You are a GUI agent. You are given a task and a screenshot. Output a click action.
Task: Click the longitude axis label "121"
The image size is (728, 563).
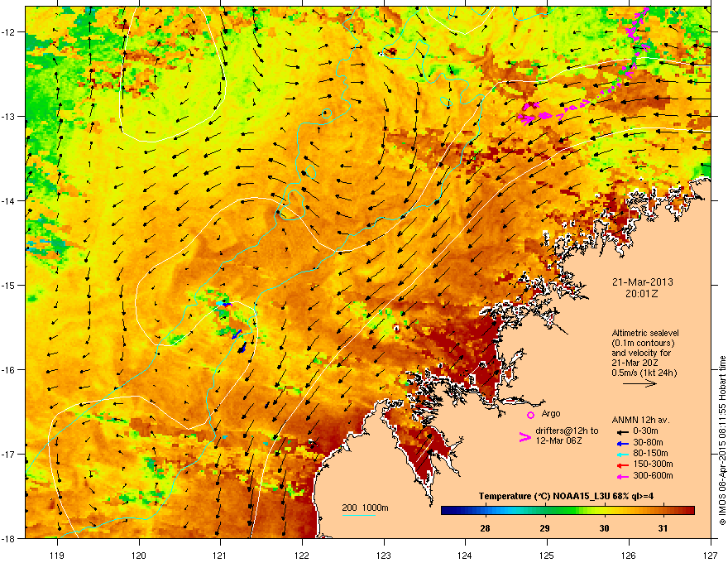tap(220, 556)
